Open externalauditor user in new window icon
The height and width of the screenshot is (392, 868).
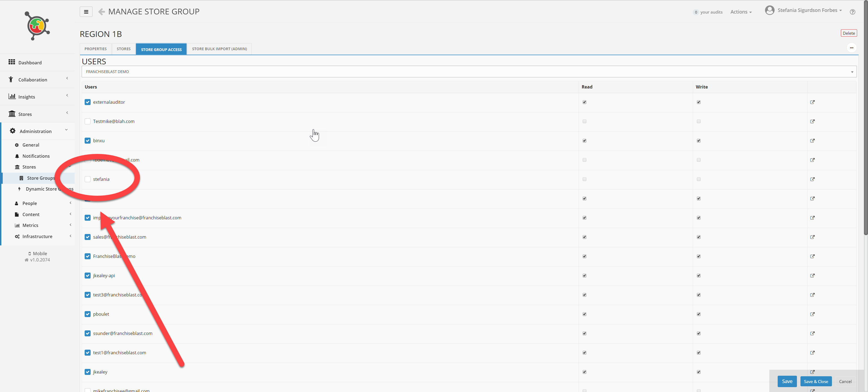tap(812, 102)
